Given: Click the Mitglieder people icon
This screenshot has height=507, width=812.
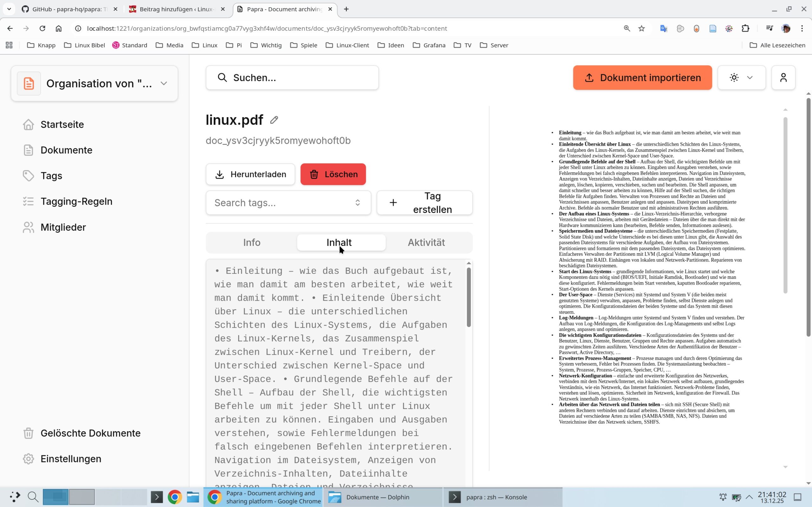Looking at the screenshot, I should [29, 227].
